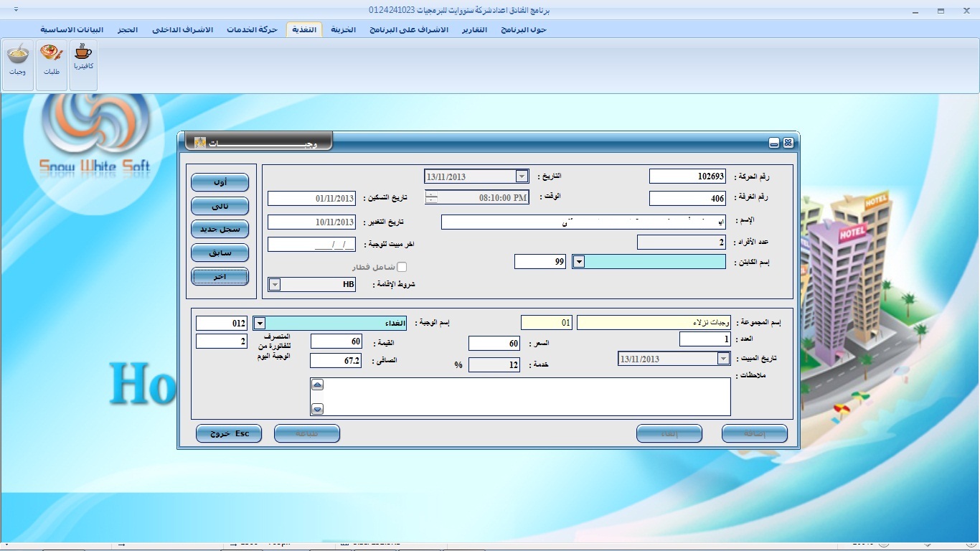Go to the next record with تالى
980x551 pixels.
[220, 207]
